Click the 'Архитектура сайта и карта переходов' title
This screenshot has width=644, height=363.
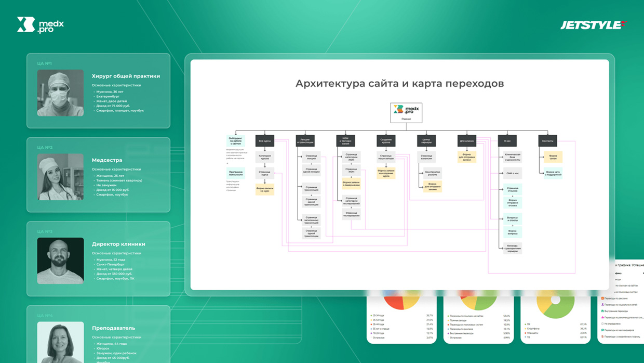click(399, 84)
